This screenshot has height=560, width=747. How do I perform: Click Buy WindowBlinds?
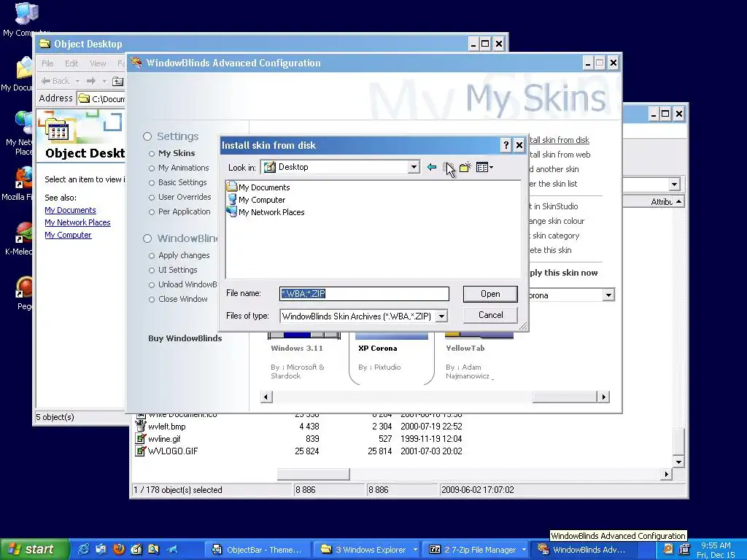[185, 338]
